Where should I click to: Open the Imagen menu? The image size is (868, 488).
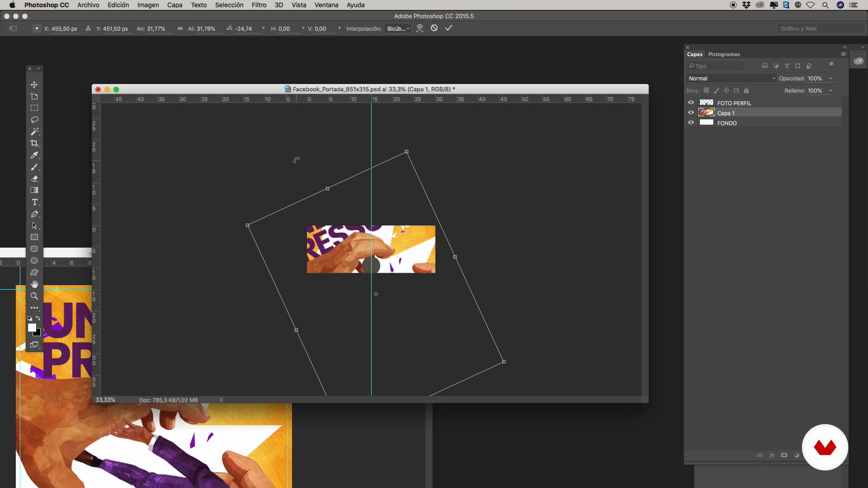[148, 5]
